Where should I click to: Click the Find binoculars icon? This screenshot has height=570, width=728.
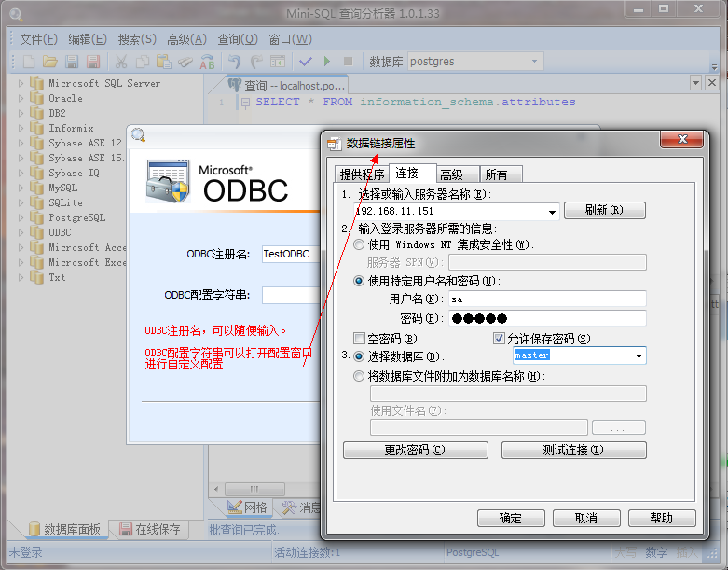point(185,62)
